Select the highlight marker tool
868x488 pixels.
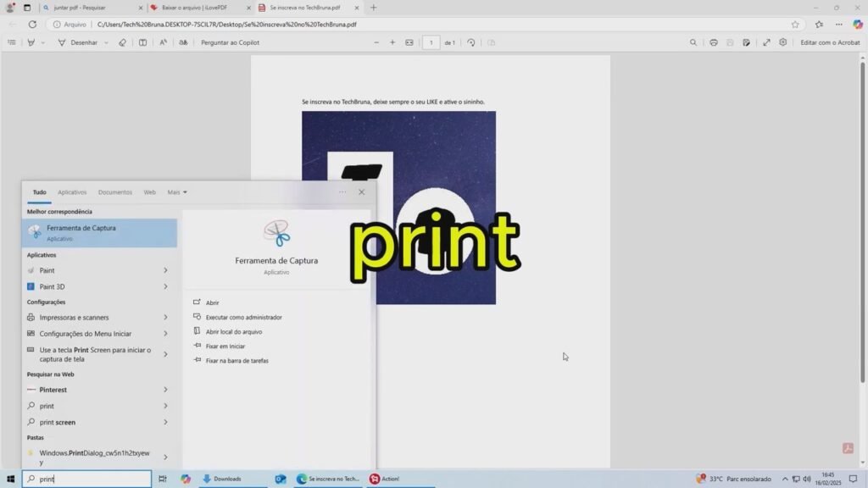click(31, 42)
